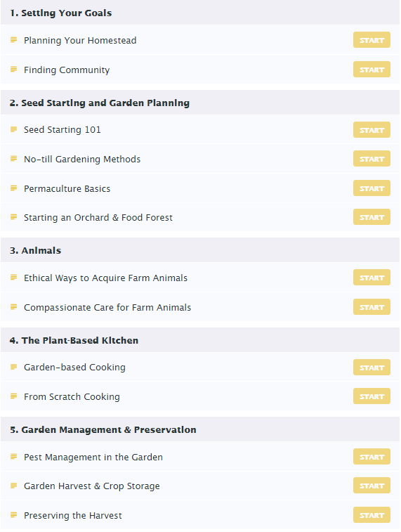The width and height of the screenshot is (401, 532).
Task: Start the Planning Your Homestead lesson
Action: 372,40
